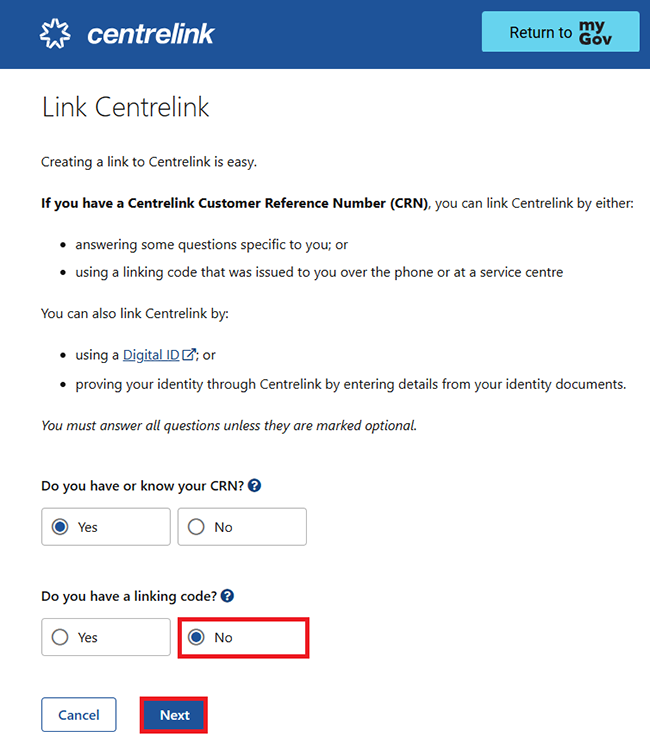Click the italic 'You must answer all questions' note
The height and width of the screenshot is (756, 650).
tap(228, 425)
